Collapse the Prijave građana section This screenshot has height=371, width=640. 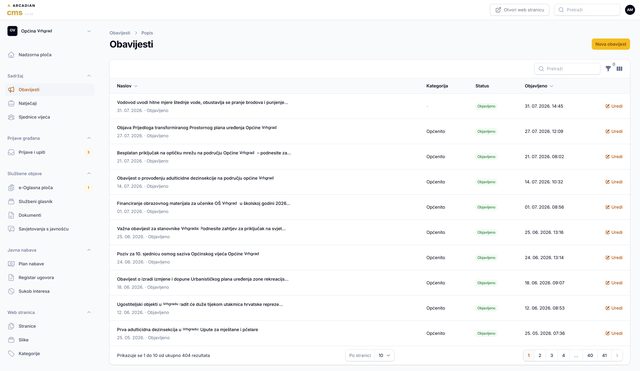click(x=89, y=138)
